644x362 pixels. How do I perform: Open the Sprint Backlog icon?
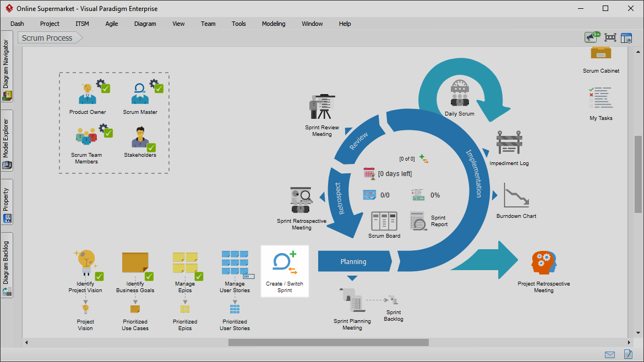click(x=393, y=300)
